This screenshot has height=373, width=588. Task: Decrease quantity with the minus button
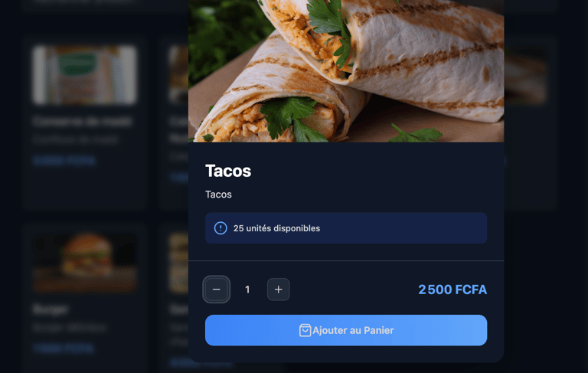(x=217, y=290)
